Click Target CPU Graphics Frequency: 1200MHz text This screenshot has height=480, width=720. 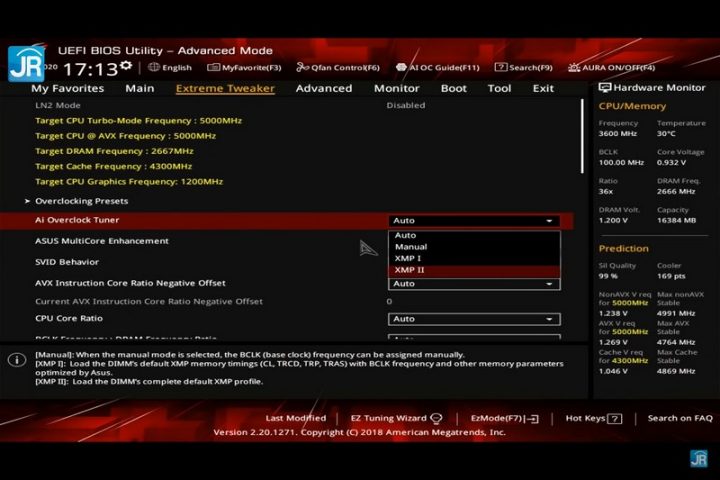[129, 181]
